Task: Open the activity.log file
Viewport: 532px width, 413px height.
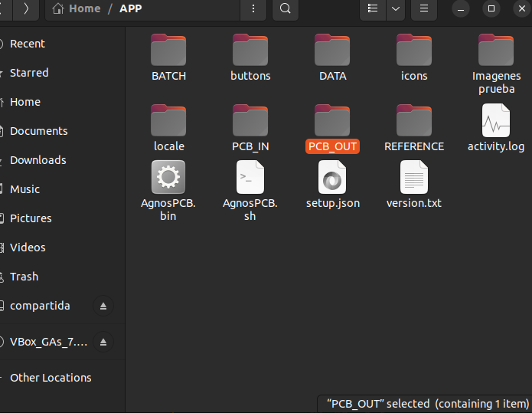Action: click(x=496, y=121)
